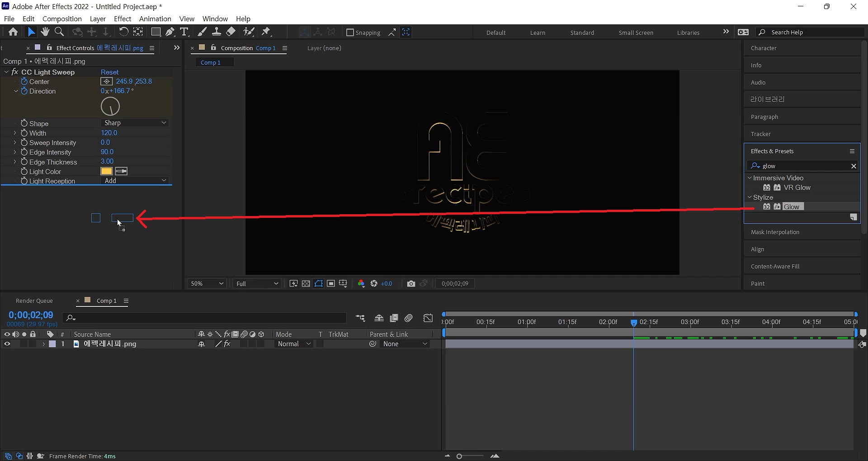Expand layer 1 properties twirl arrow

[43, 344]
